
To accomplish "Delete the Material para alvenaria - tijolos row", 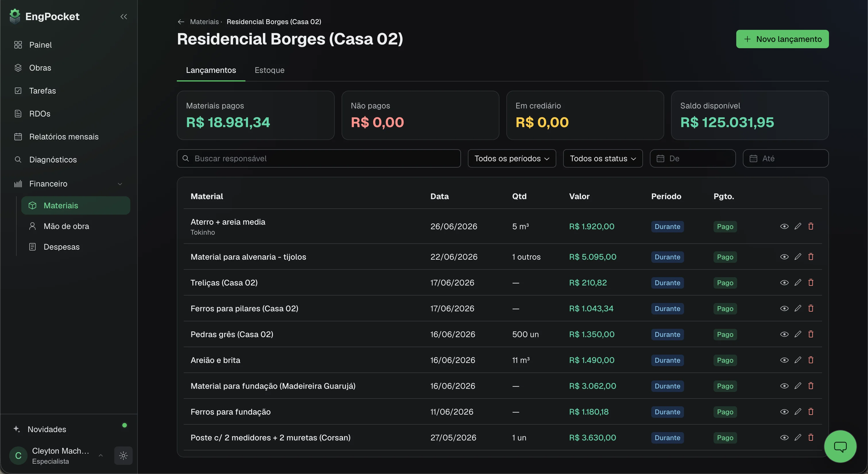I will coord(811,257).
